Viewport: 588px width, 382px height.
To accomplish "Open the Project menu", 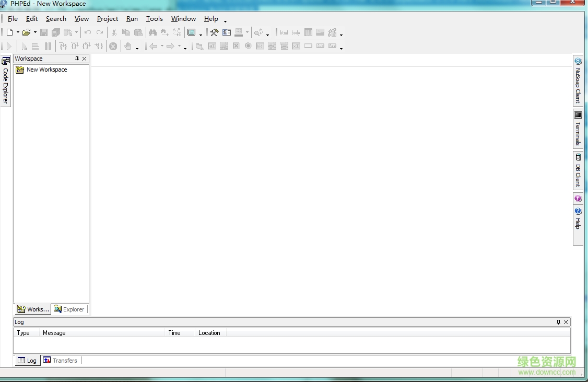I will pyautogui.click(x=107, y=19).
